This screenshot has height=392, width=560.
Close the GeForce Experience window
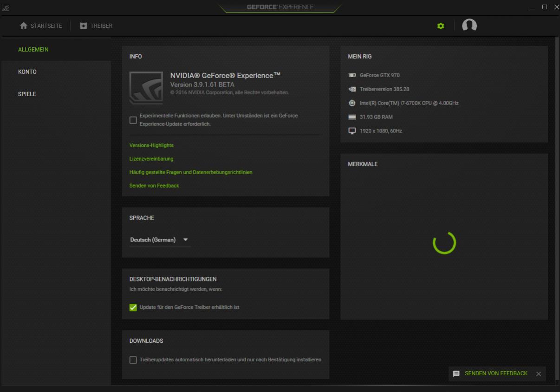click(x=556, y=7)
